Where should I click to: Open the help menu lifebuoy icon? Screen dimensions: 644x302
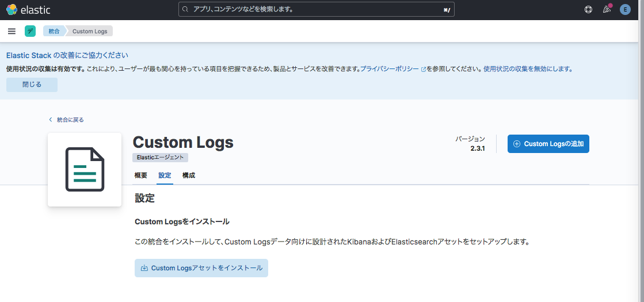[x=588, y=10]
